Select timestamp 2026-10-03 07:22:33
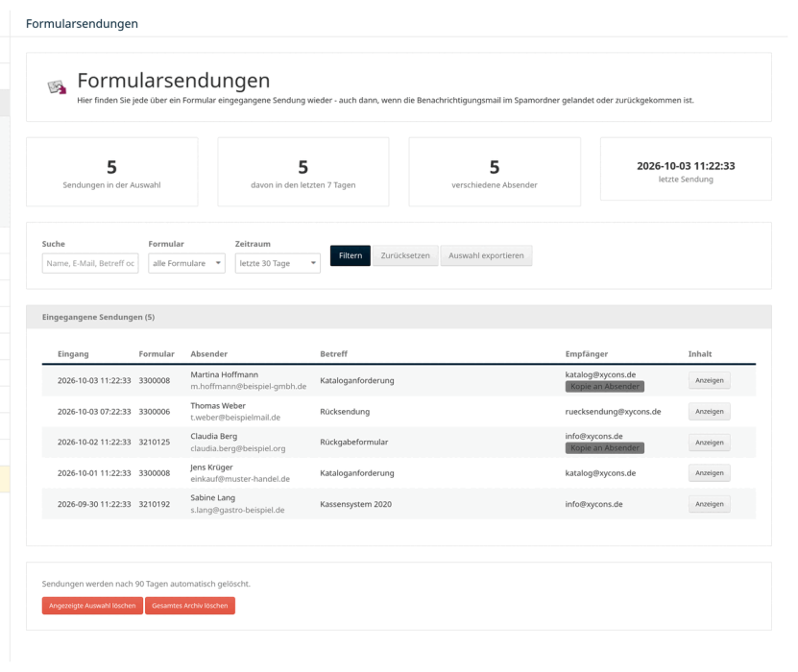This screenshot has width=798, height=672. 94,412
